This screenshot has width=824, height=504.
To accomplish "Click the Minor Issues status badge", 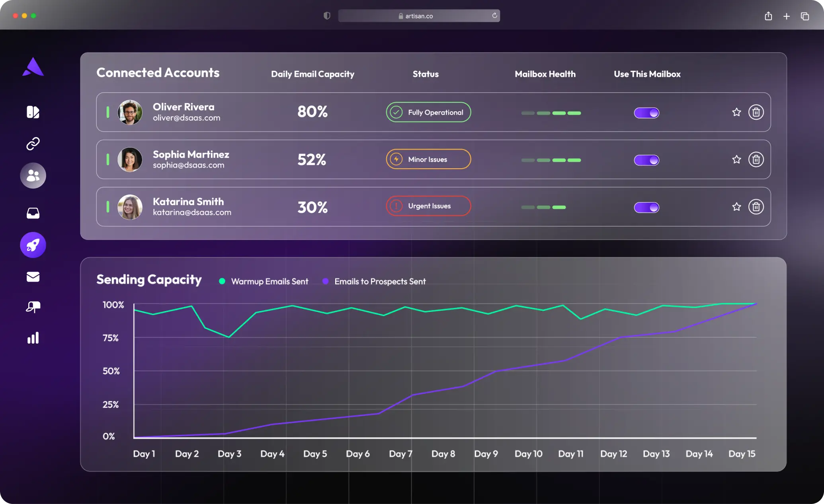I will (x=428, y=160).
